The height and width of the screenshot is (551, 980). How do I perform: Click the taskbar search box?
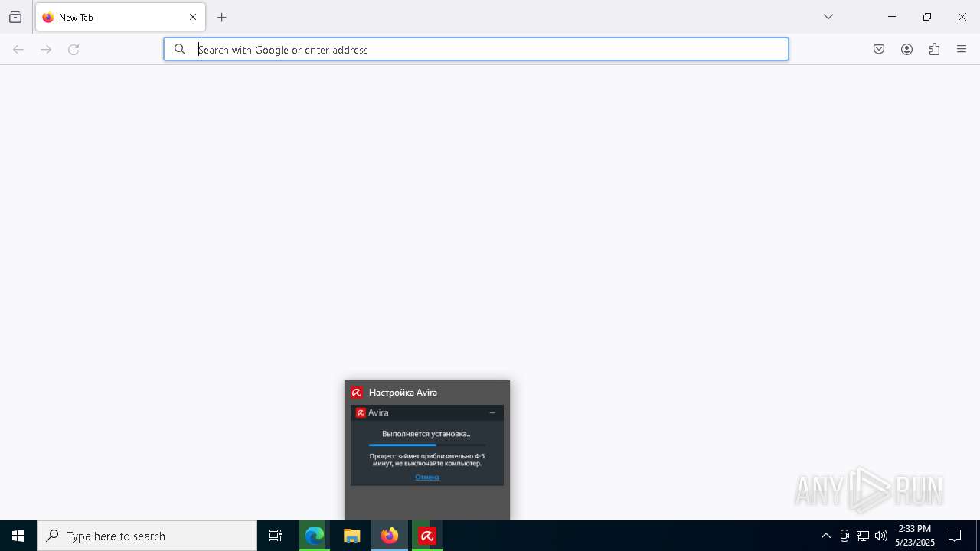(147, 536)
